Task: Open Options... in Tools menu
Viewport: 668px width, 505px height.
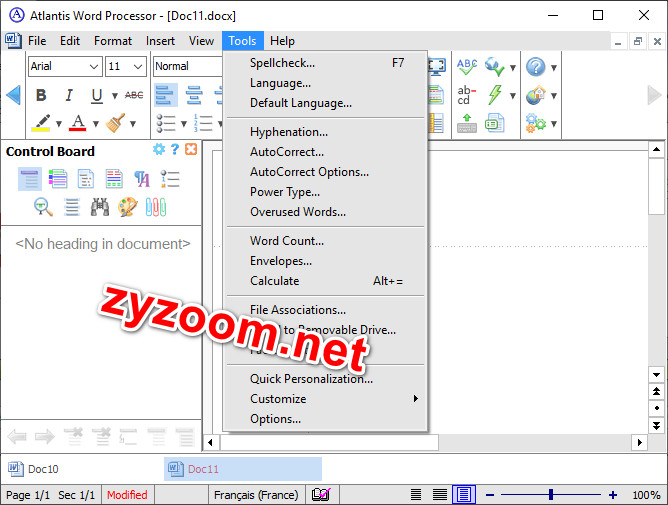Action: tap(325, 419)
